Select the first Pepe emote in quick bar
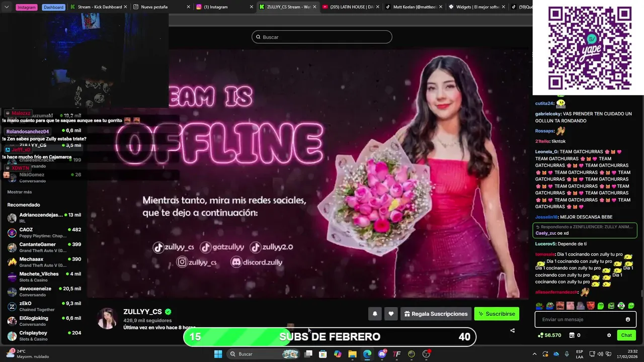Screen dimensions: 644x362 pyautogui.click(x=539, y=306)
